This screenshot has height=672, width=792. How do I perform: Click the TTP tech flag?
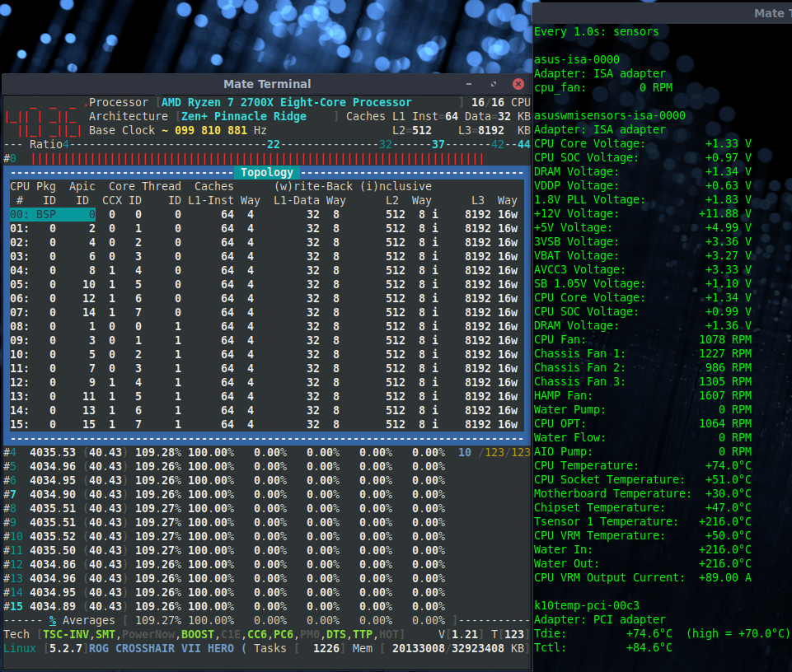[x=363, y=635]
